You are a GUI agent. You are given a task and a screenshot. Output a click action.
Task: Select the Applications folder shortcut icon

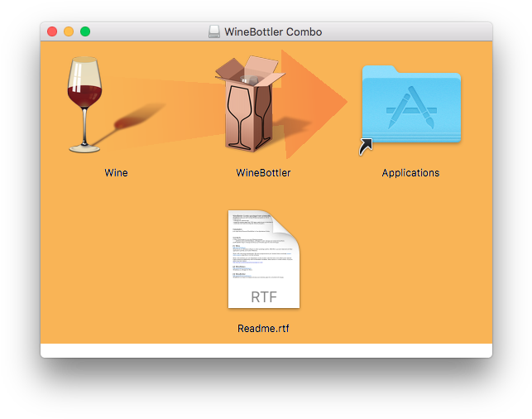click(411, 104)
